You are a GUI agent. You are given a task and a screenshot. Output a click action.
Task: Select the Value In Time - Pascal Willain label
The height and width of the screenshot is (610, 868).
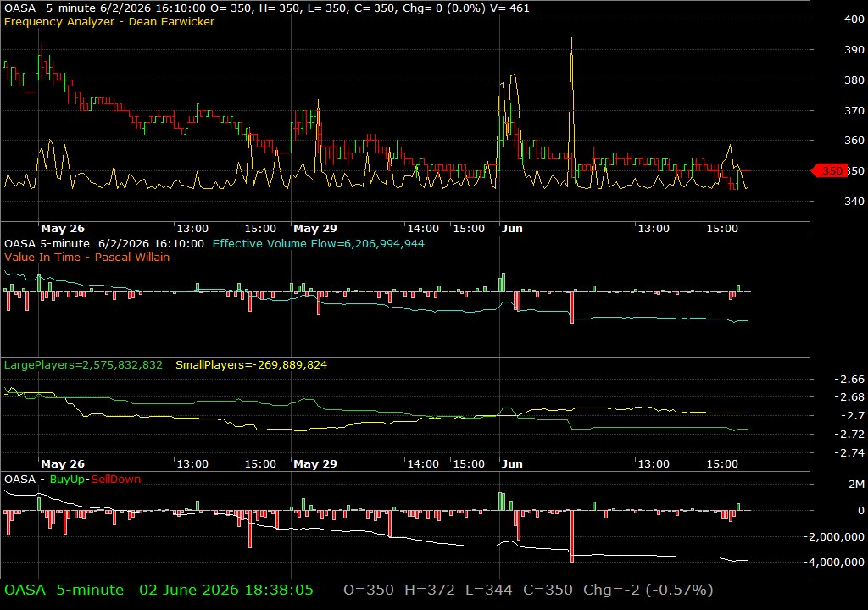[x=87, y=257]
